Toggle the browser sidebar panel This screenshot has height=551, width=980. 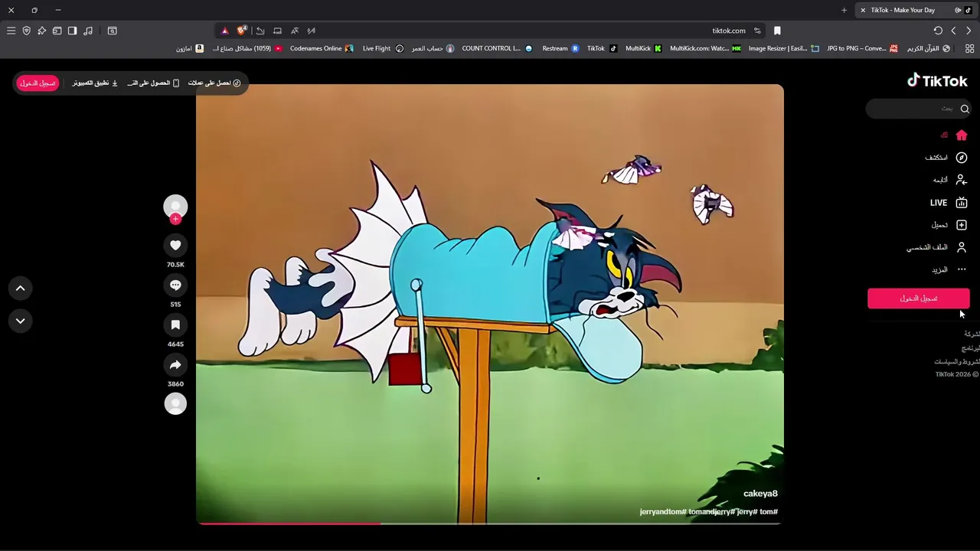click(x=72, y=31)
